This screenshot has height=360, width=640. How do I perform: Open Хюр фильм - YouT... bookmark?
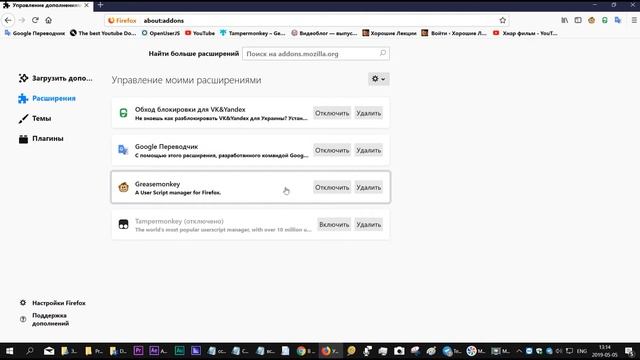pos(525,33)
